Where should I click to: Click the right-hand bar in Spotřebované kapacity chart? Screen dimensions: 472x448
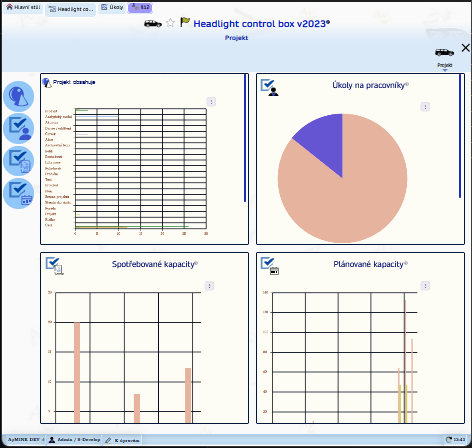point(188,395)
